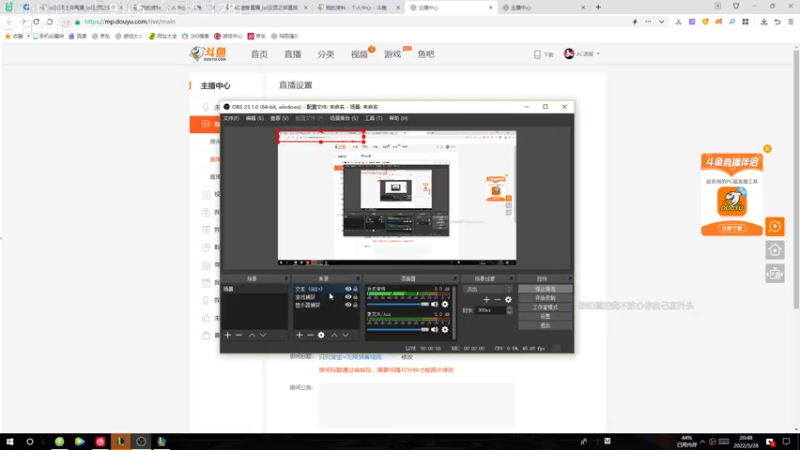Add a new scene with the plus icon in OBS
Image resolution: width=800 pixels, height=450 pixels.
tap(228, 335)
